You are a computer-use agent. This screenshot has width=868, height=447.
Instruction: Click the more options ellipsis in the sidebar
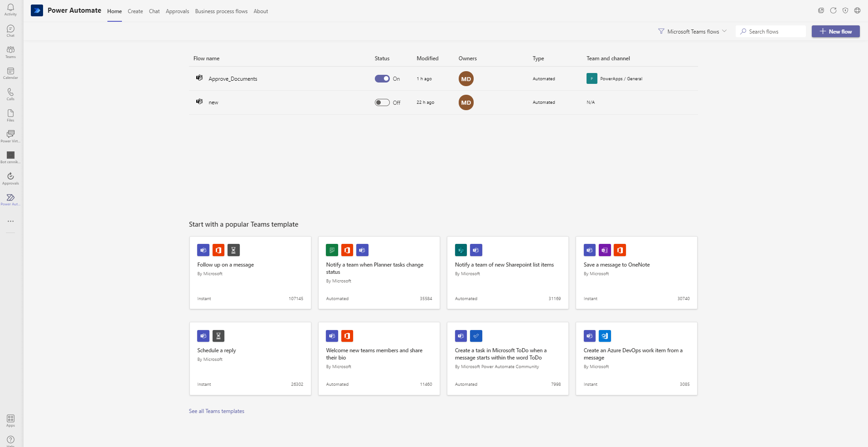tap(10, 221)
